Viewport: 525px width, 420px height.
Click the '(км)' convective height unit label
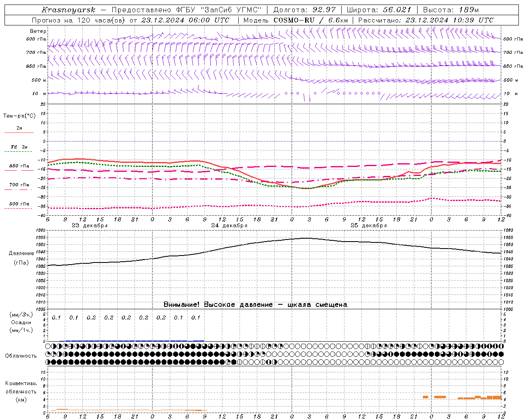click(21, 399)
